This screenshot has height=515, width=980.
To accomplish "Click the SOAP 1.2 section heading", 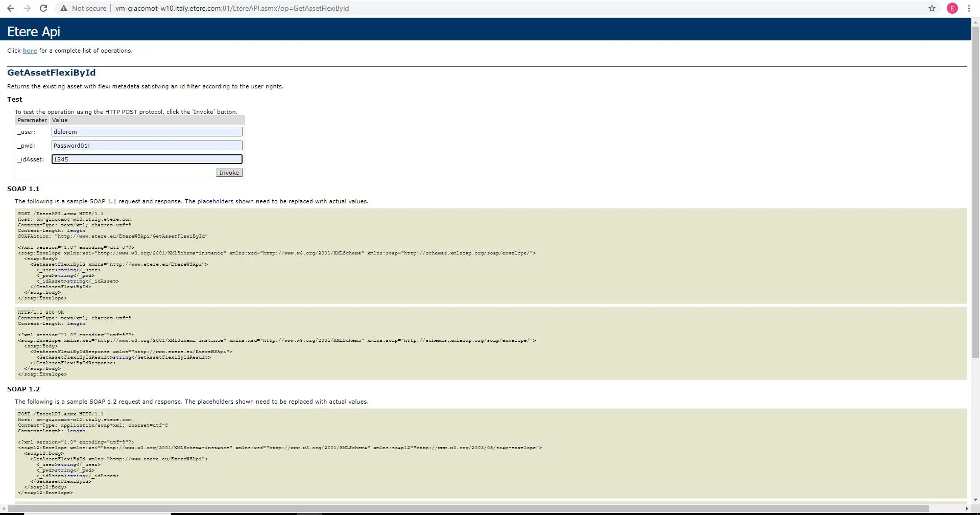I will click(23, 389).
